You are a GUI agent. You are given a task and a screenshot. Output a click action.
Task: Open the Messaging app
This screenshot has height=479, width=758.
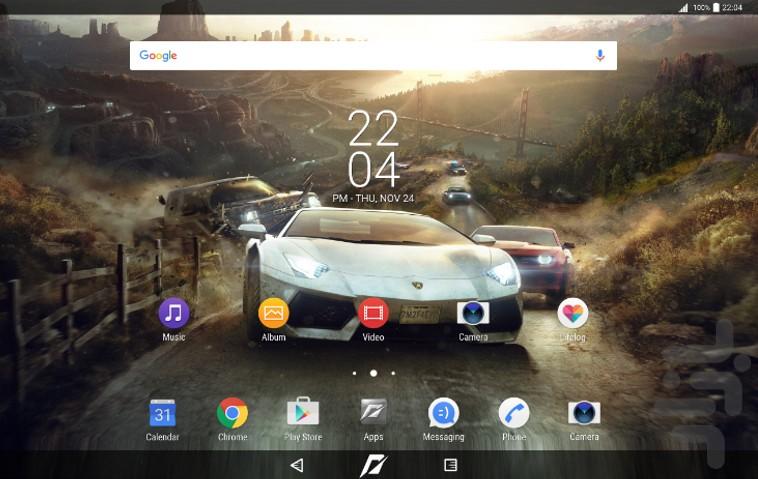[x=443, y=413]
